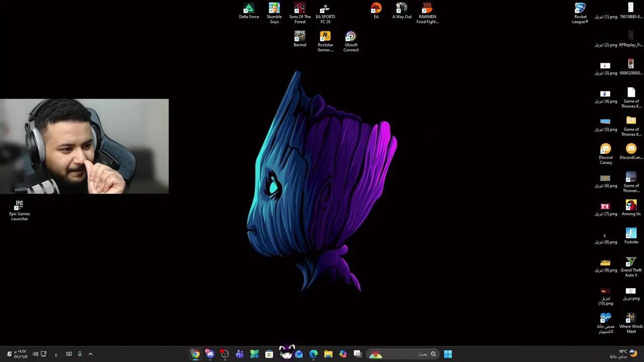The image size is (644, 362).
Task: Select the 6986329800... file thumbnail
Action: 631,67
